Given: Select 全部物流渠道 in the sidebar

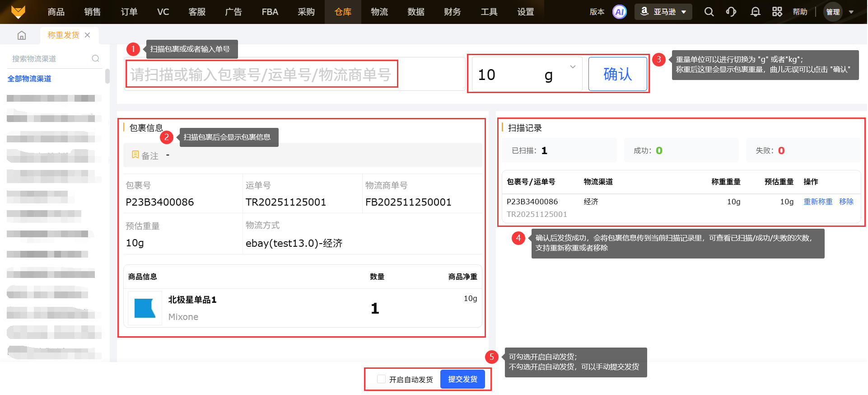Looking at the screenshot, I should pyautogui.click(x=29, y=79).
